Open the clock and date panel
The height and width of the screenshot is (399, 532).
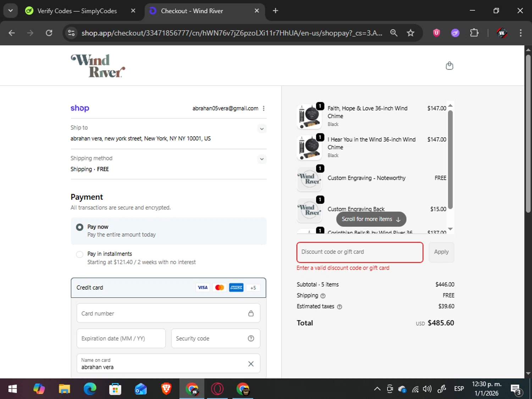point(487,389)
